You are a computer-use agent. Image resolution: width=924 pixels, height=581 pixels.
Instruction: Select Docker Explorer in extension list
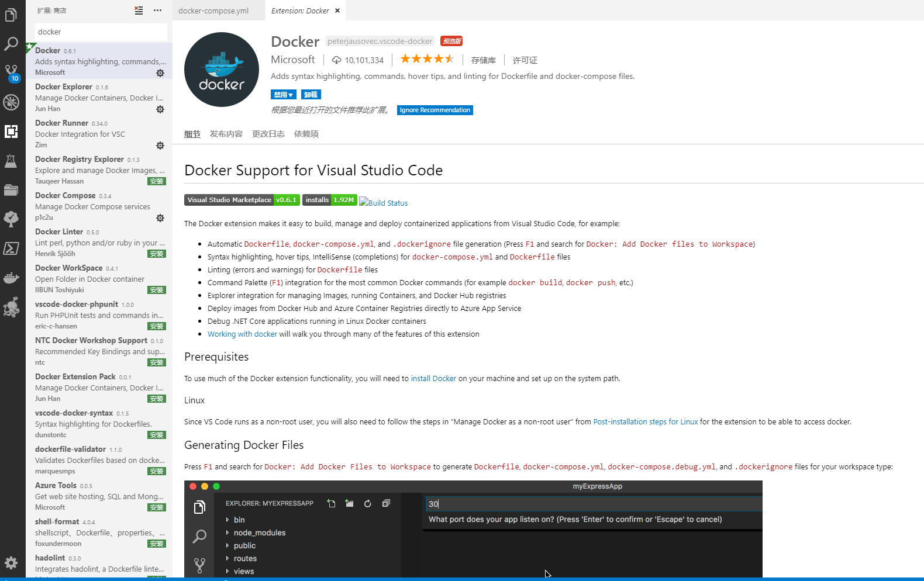(99, 97)
